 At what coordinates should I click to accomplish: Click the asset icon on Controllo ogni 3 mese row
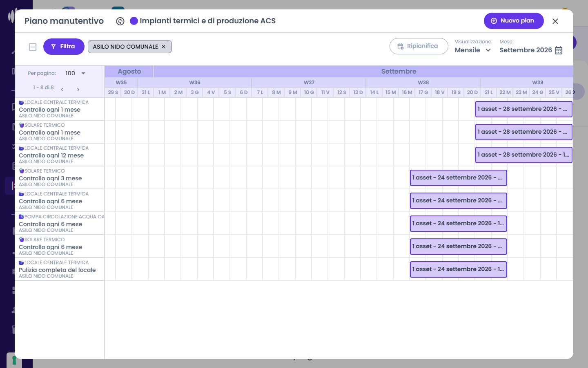[x=21, y=171]
